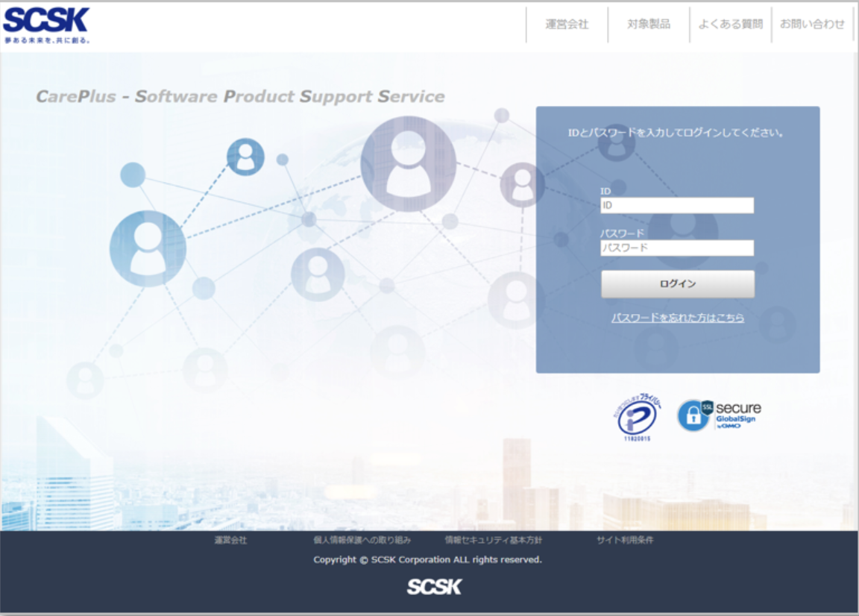Viewport: 859px width, 616px height.
Task: Focus the パスワード input field
Action: click(x=677, y=248)
